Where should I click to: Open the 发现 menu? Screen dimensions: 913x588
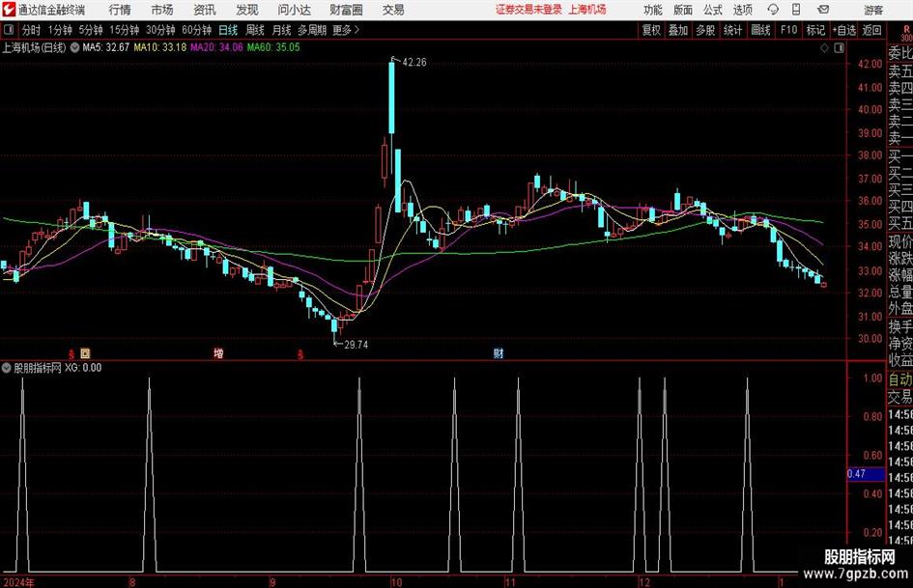pyautogui.click(x=247, y=10)
